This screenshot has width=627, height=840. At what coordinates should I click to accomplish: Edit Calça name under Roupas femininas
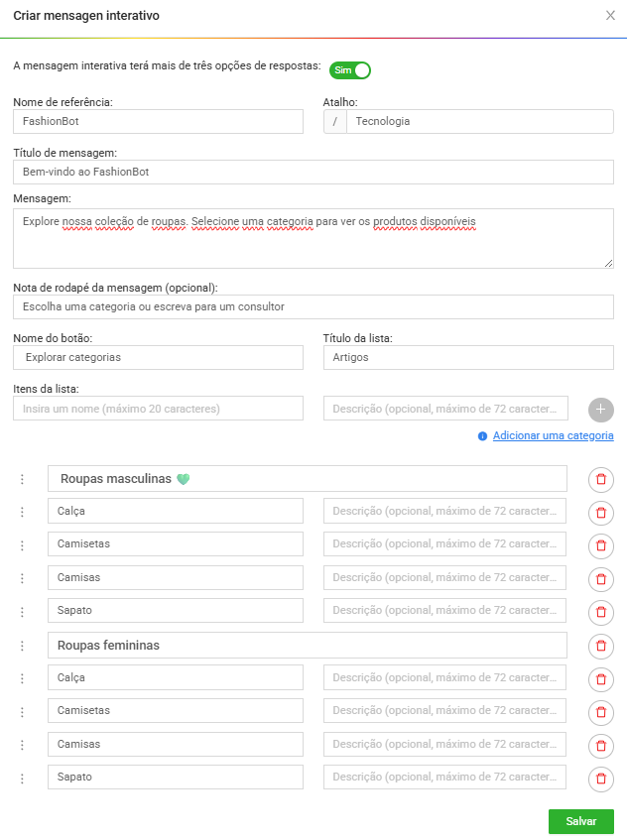click(176, 677)
